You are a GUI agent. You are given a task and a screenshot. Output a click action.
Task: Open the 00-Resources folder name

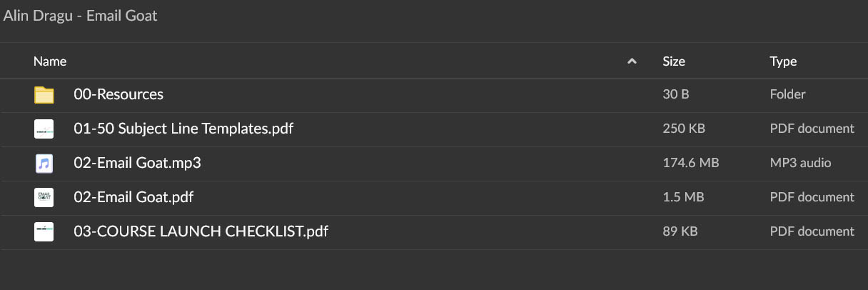[x=118, y=94]
